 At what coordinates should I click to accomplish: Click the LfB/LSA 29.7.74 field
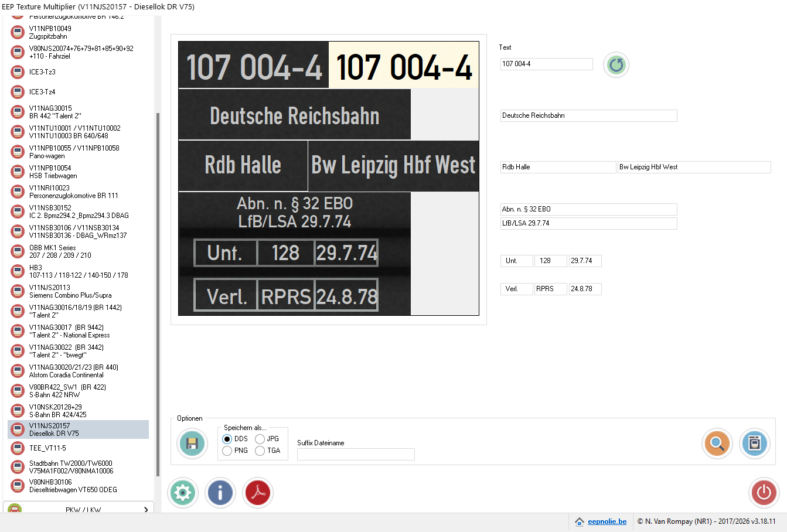[589, 223]
